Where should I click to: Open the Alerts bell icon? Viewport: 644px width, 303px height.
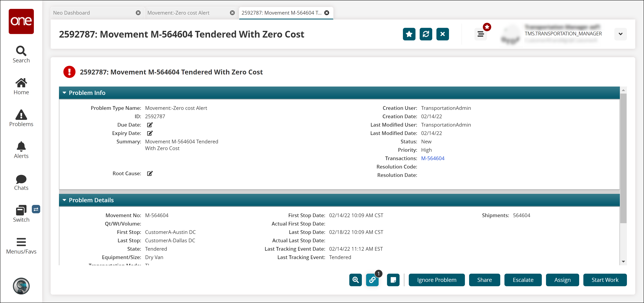point(21,150)
